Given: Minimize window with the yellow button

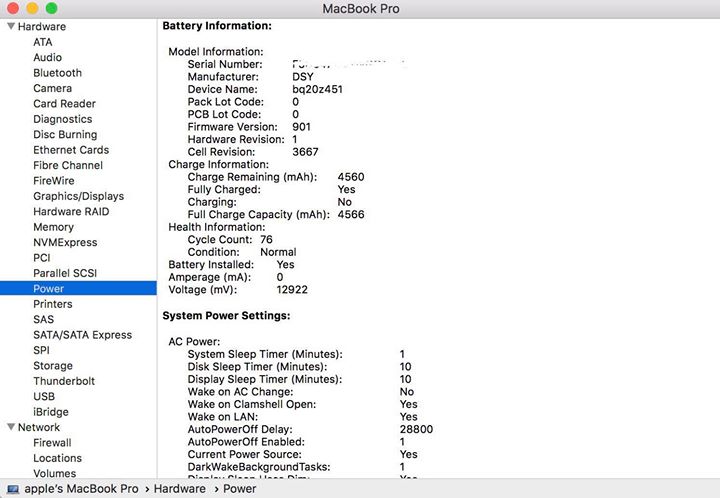Looking at the screenshot, I should [x=32, y=8].
